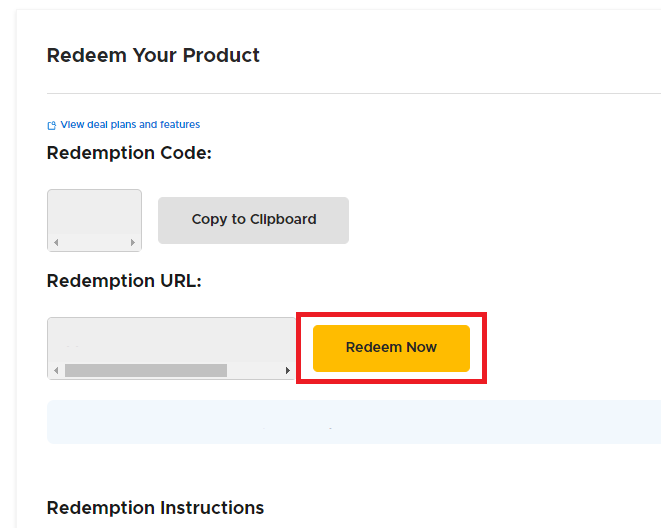This screenshot has height=528, width=661.
Task: Click the Redemption Instructions heading
Action: (x=155, y=508)
